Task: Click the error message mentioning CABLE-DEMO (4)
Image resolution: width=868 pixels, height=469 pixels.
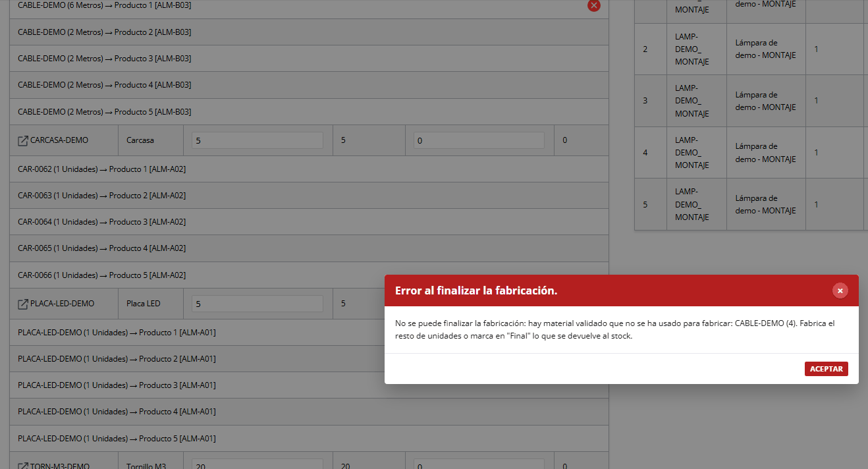Action: (615, 329)
